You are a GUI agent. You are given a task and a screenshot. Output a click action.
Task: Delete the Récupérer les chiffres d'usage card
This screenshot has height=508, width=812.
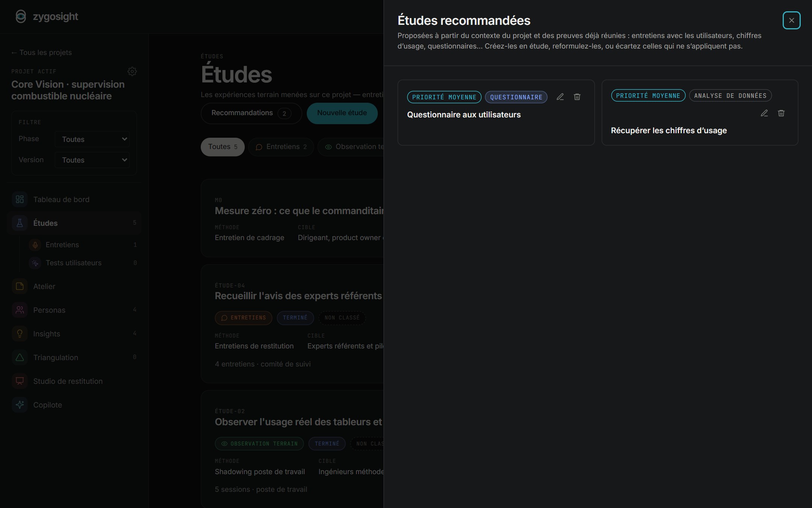point(781,113)
